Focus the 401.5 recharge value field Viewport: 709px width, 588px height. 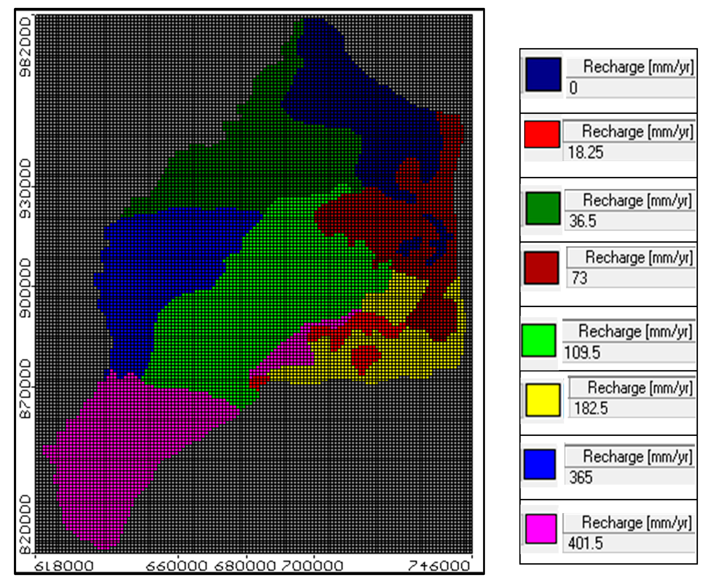629,543
